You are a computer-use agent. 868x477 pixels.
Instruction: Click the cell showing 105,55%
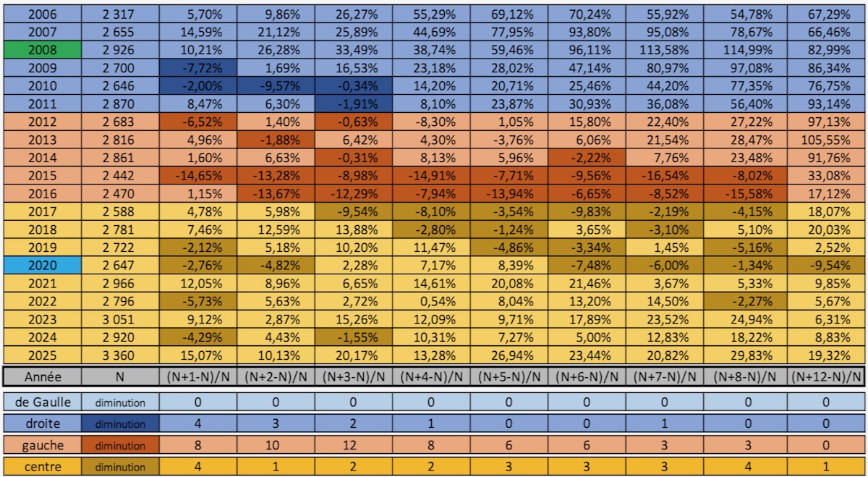[827, 140]
